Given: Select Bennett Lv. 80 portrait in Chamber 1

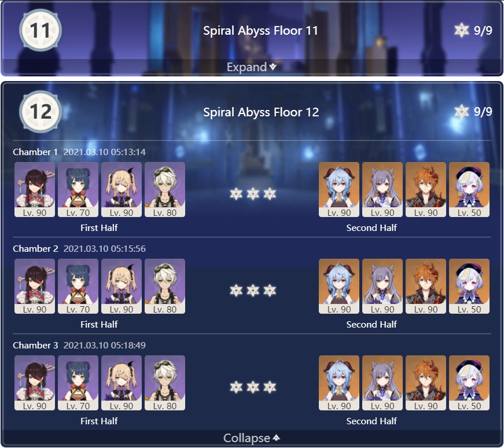Looking at the screenshot, I should [x=165, y=189].
